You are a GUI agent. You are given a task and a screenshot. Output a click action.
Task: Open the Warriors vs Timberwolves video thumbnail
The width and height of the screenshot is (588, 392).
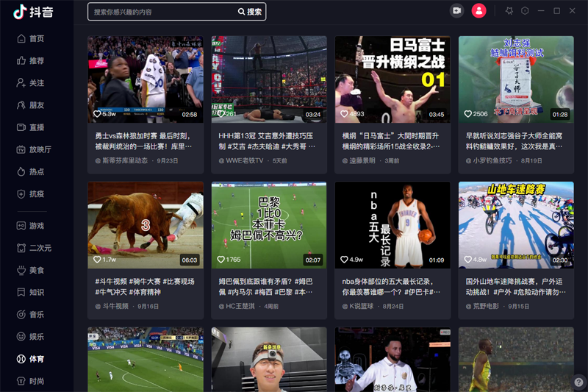pos(146,79)
